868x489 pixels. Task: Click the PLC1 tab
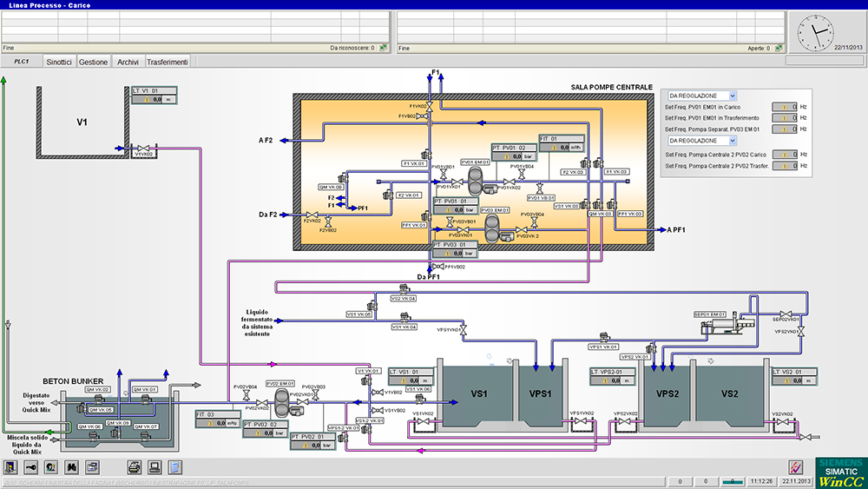click(x=22, y=62)
